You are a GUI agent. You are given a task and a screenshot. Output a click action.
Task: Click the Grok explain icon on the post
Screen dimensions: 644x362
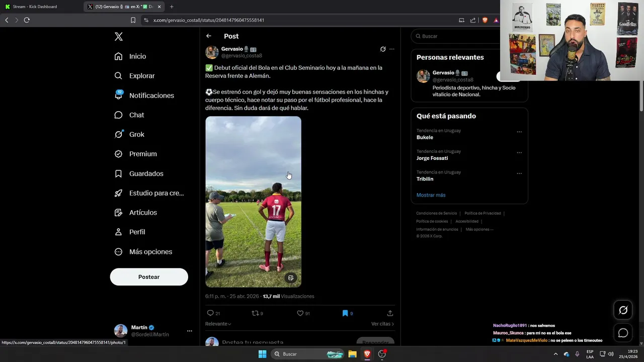(383, 49)
